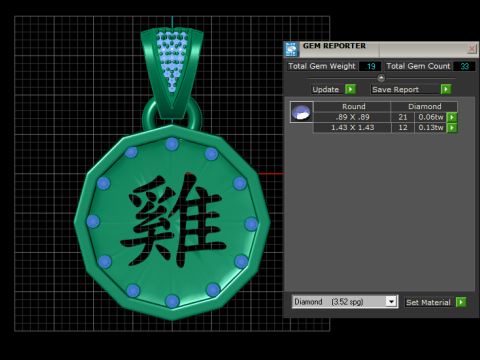The width and height of the screenshot is (480, 360).
Task: Click the top blue gem on pendant
Action: [172, 144]
